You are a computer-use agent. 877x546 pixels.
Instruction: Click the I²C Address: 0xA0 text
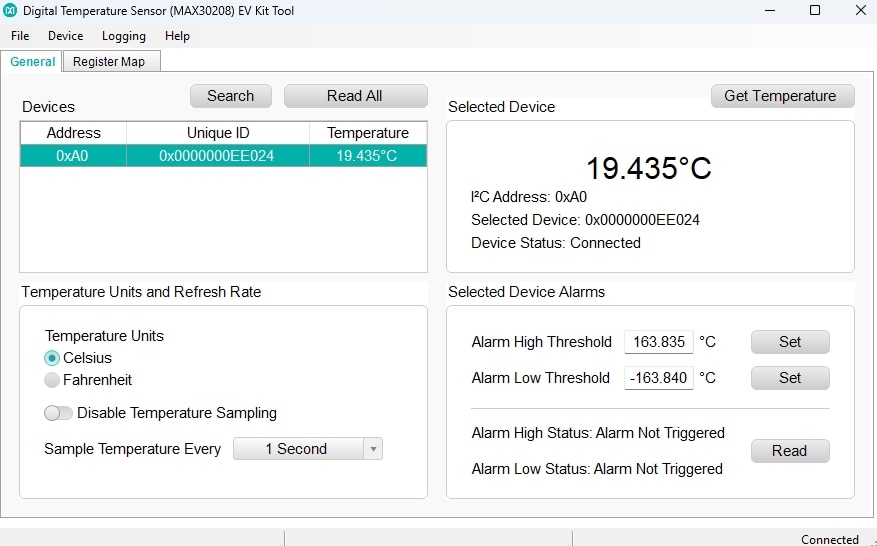pyautogui.click(x=529, y=197)
